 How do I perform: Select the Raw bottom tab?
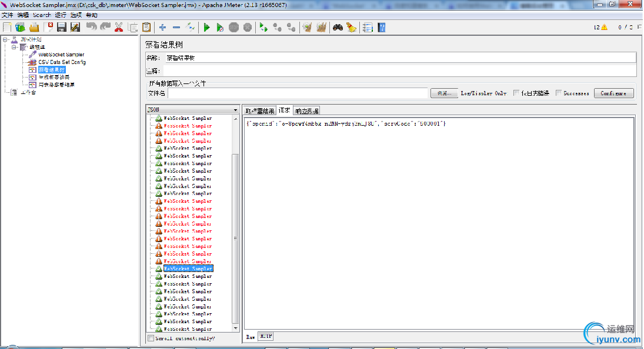251,337
